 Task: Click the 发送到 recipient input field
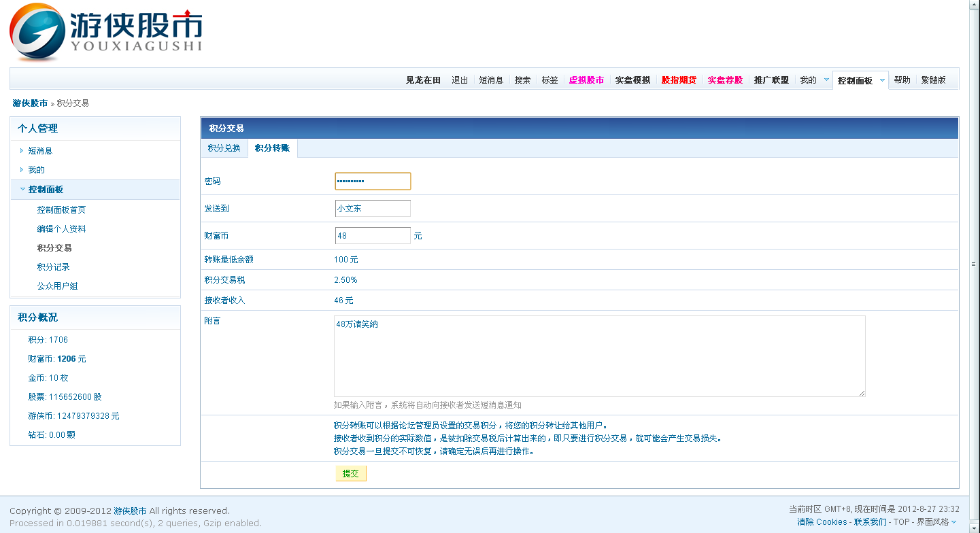tap(373, 209)
